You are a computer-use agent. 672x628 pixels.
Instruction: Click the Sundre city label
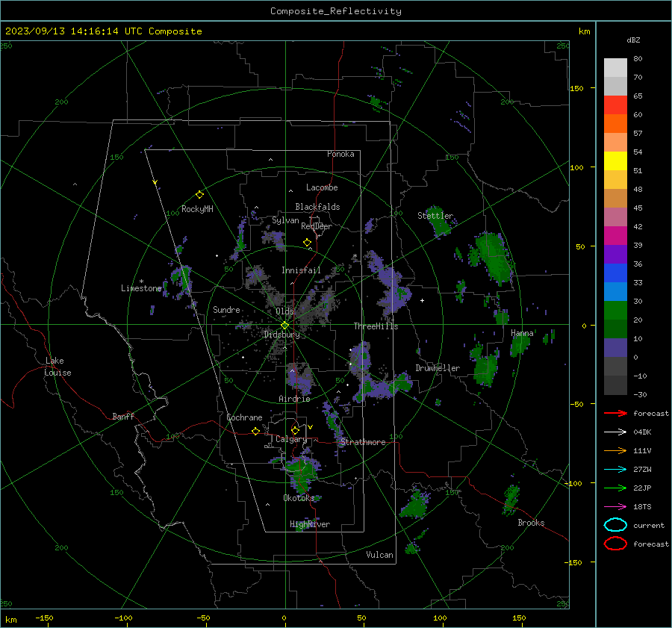tap(226, 309)
